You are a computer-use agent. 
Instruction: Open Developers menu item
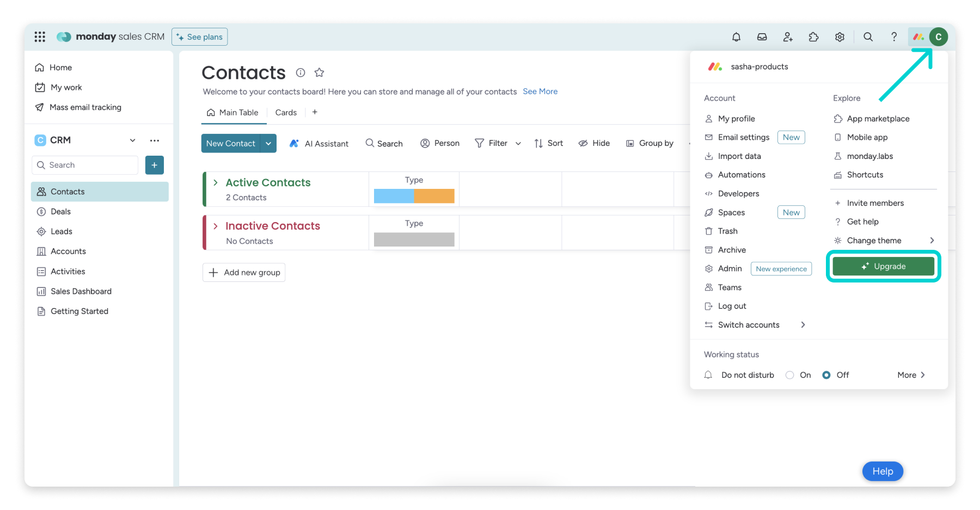(x=732, y=194)
